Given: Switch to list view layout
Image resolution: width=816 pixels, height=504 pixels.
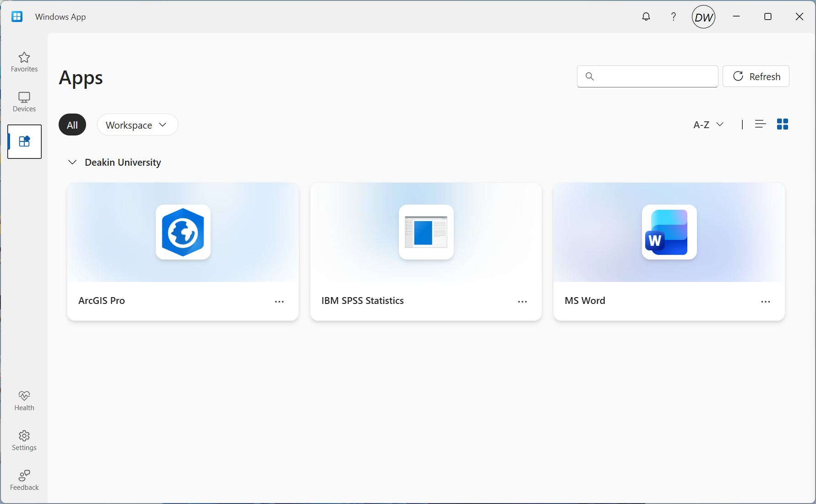Looking at the screenshot, I should click(760, 124).
